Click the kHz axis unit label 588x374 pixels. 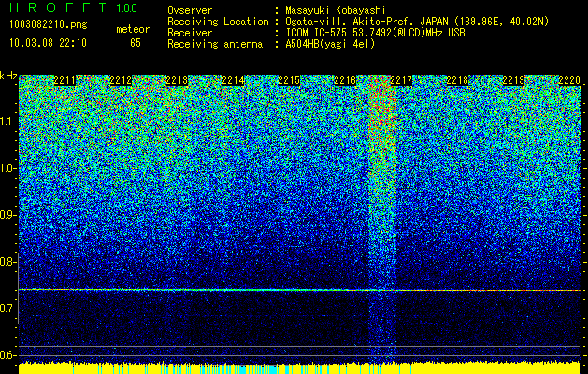click(8, 76)
